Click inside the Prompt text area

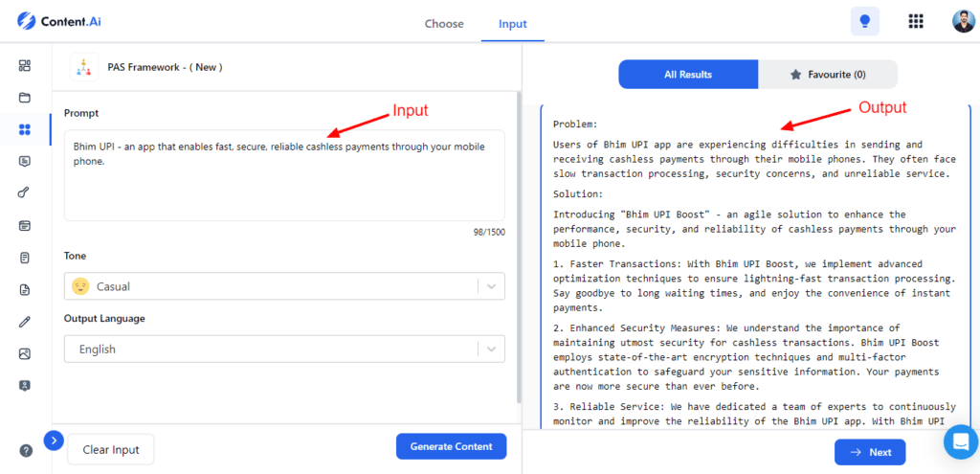pyautogui.click(x=284, y=187)
